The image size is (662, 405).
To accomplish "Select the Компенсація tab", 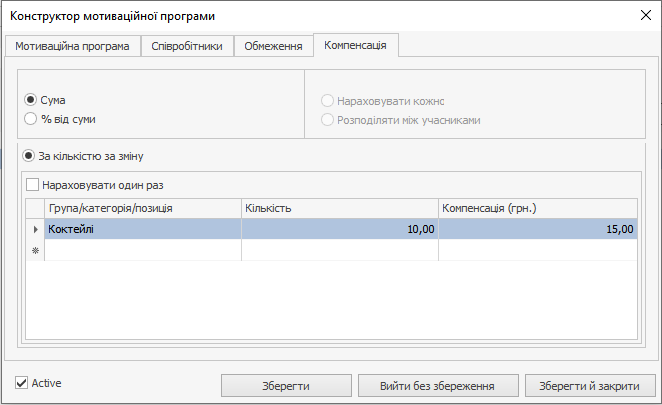I will pyautogui.click(x=356, y=46).
